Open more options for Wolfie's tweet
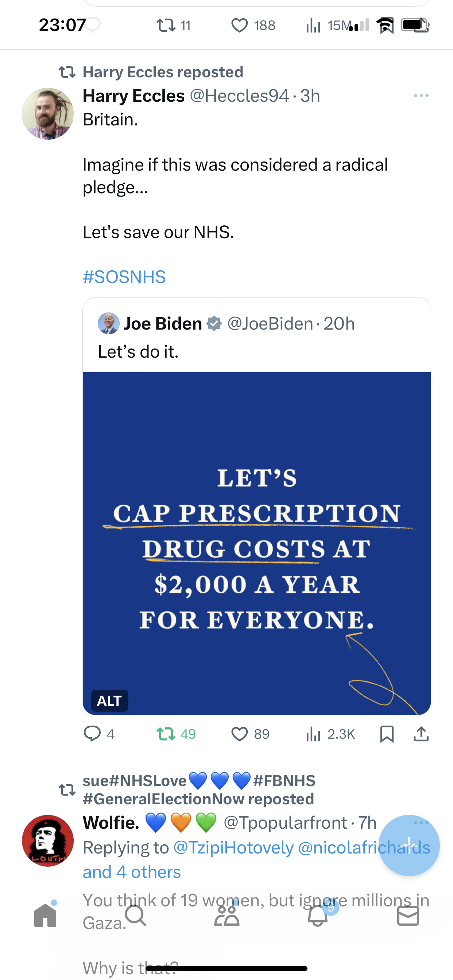 click(421, 822)
